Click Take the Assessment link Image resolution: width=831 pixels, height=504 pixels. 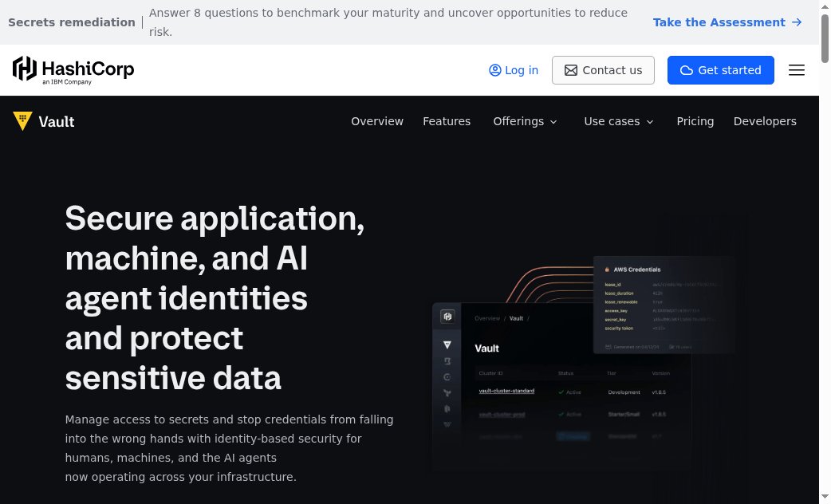727,22
